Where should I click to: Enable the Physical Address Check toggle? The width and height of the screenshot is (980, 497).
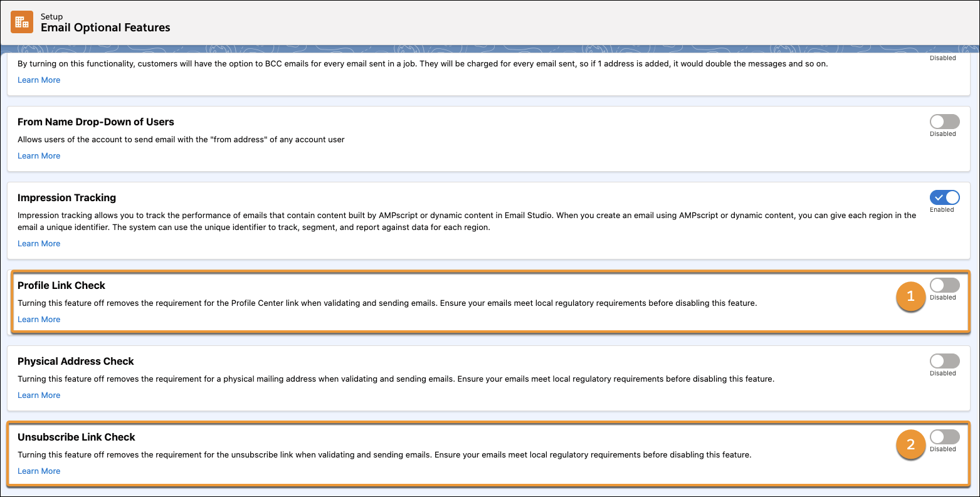click(x=944, y=361)
